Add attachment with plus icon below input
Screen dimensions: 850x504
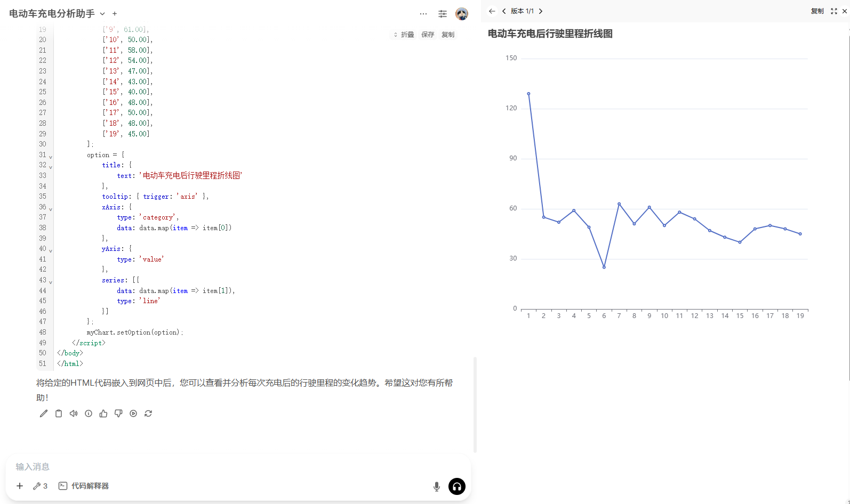pos(20,486)
